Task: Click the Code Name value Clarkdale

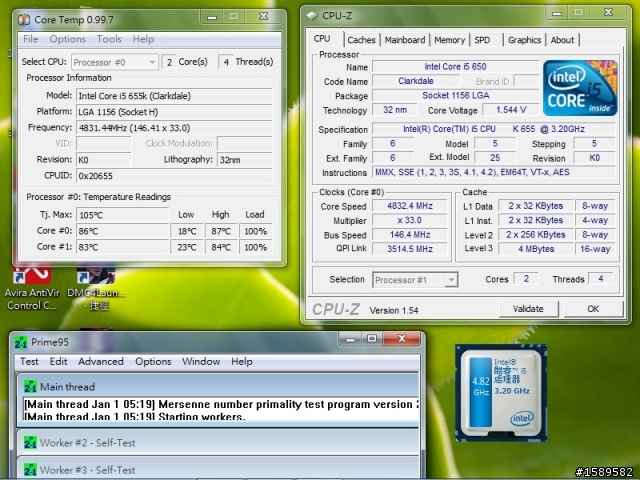Action: pyautogui.click(x=416, y=81)
